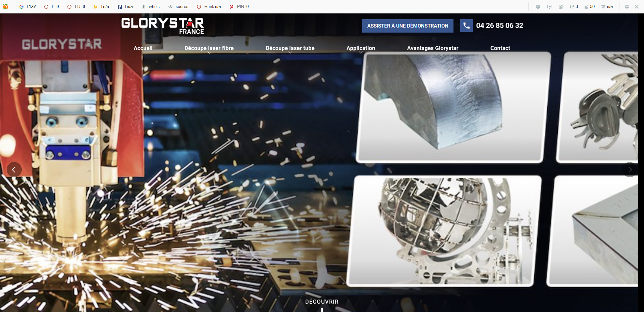Click the Découvrir link
This screenshot has width=644, height=312.
(322, 302)
